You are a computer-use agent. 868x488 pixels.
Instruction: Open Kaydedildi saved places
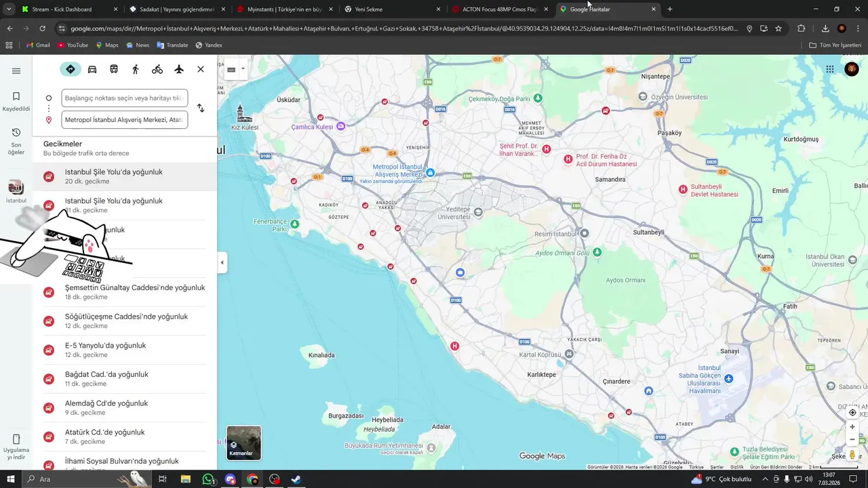16,102
